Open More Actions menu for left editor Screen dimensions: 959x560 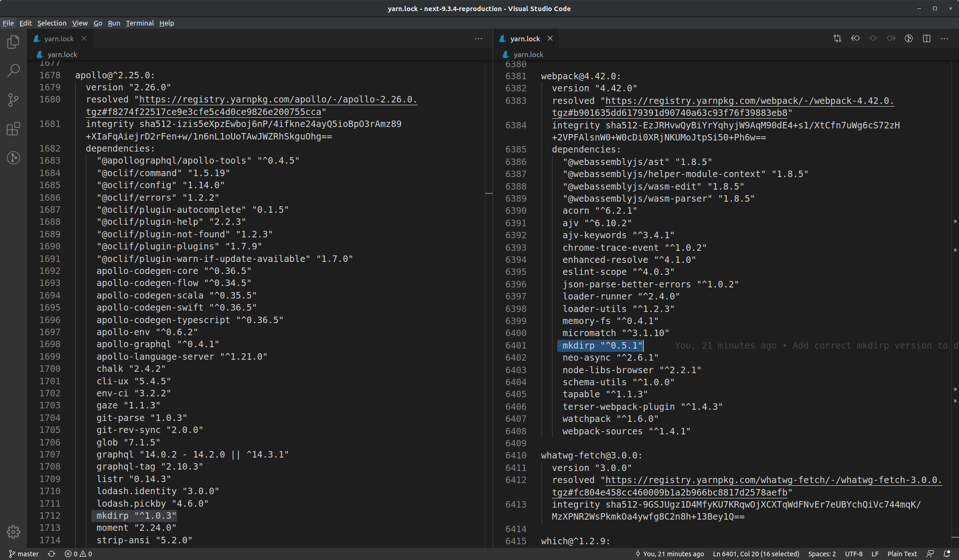[x=478, y=38]
